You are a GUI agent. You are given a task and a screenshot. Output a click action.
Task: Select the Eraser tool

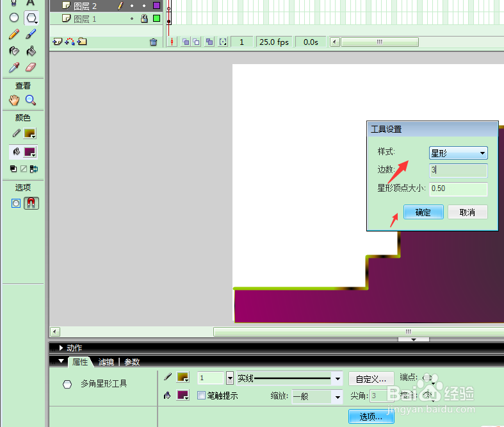click(x=31, y=67)
